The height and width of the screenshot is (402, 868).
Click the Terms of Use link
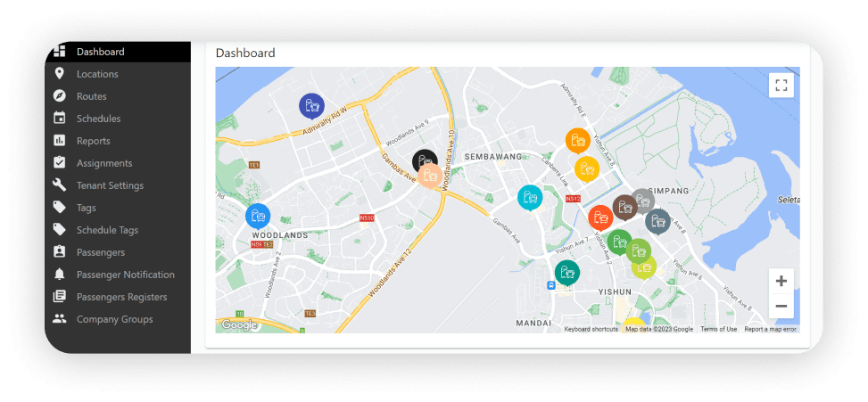718,329
